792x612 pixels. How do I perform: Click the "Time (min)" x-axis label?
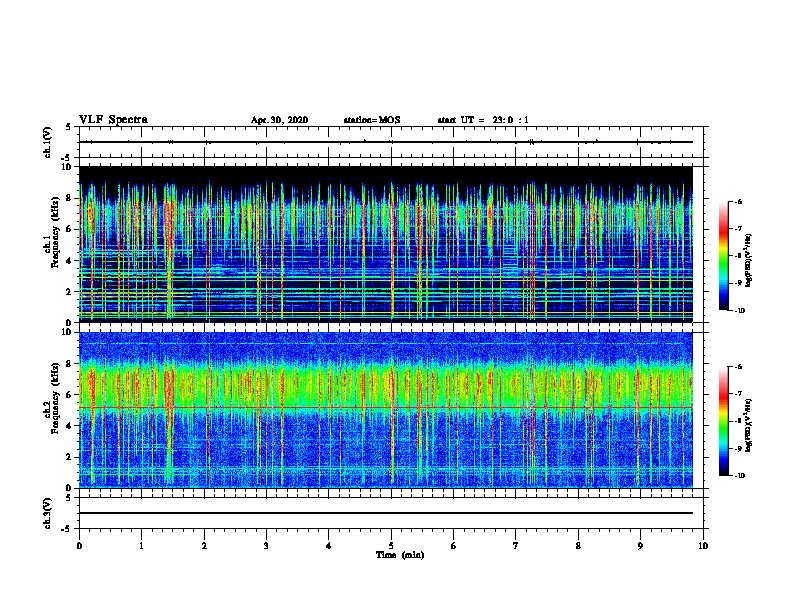pos(400,555)
